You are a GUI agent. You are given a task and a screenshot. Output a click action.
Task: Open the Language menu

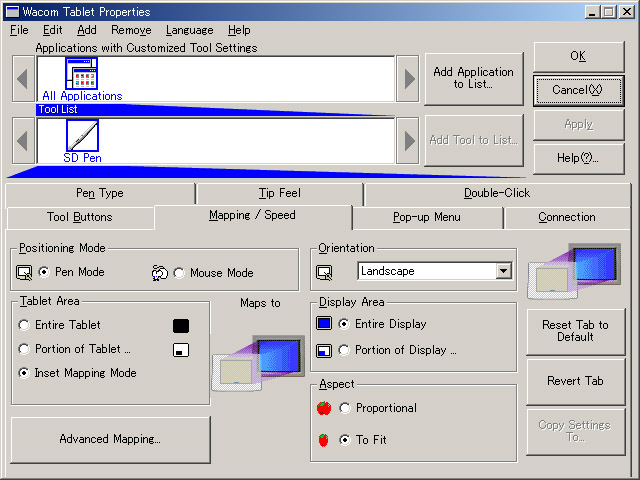point(189,30)
